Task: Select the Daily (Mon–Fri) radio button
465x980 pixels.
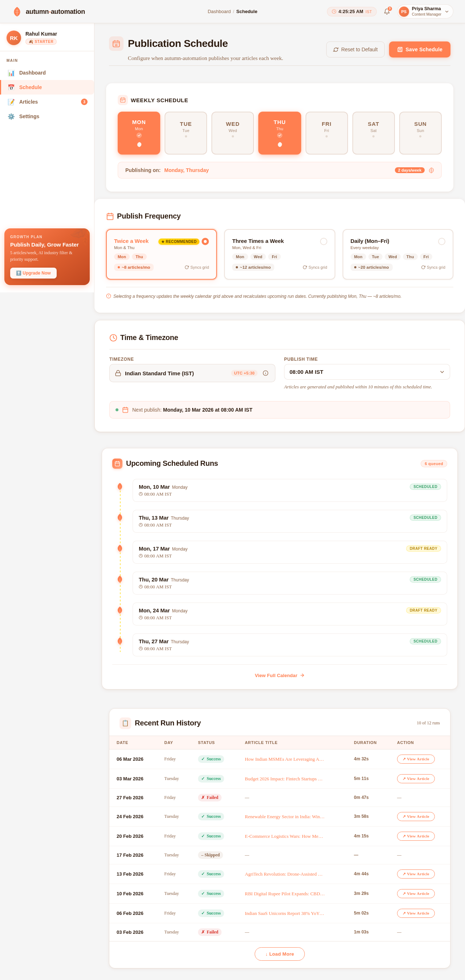Action: [441, 241]
